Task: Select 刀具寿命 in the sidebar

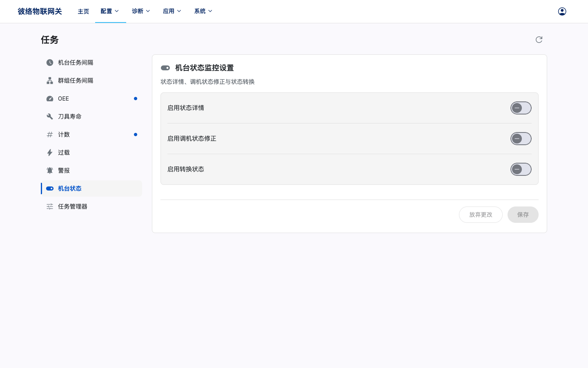Action: tap(91, 117)
